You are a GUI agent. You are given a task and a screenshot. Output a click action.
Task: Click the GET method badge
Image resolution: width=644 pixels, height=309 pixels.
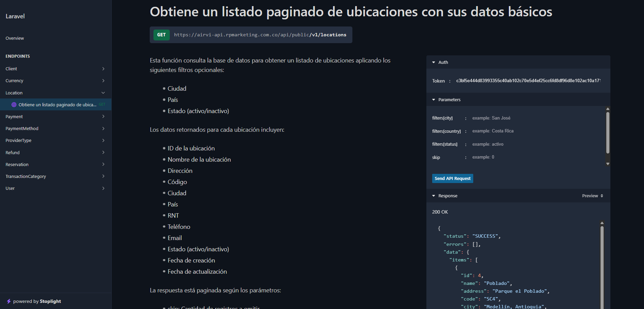click(x=162, y=35)
